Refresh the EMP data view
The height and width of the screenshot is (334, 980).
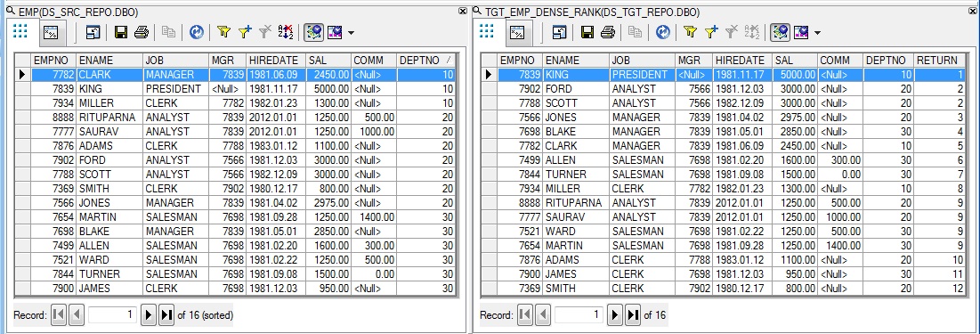point(196,33)
